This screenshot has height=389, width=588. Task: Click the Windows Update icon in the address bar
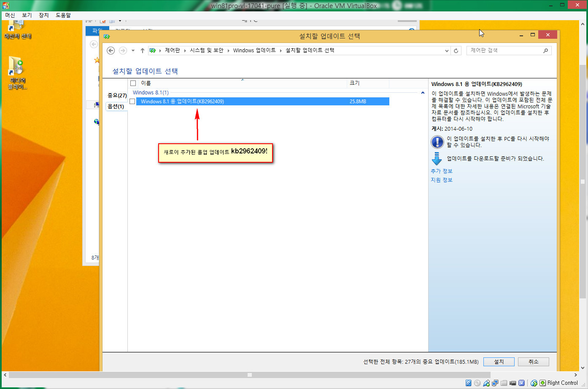click(x=153, y=50)
